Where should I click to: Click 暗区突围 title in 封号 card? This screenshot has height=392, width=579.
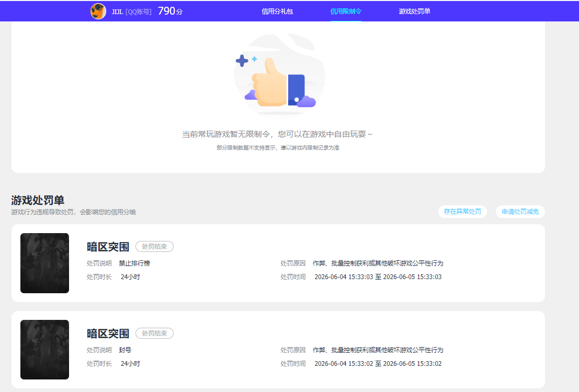coord(108,333)
